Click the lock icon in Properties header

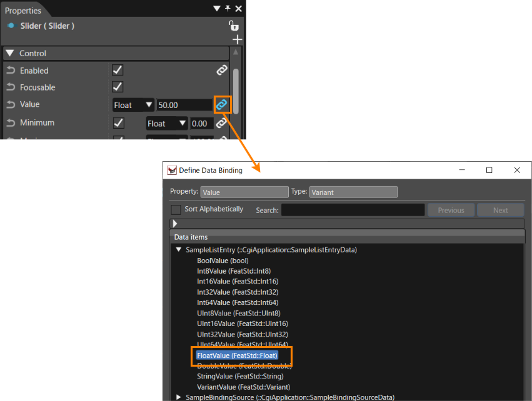pyautogui.click(x=233, y=26)
